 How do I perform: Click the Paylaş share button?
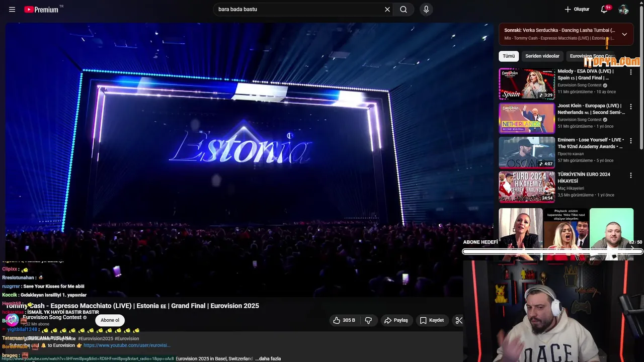[396, 320]
